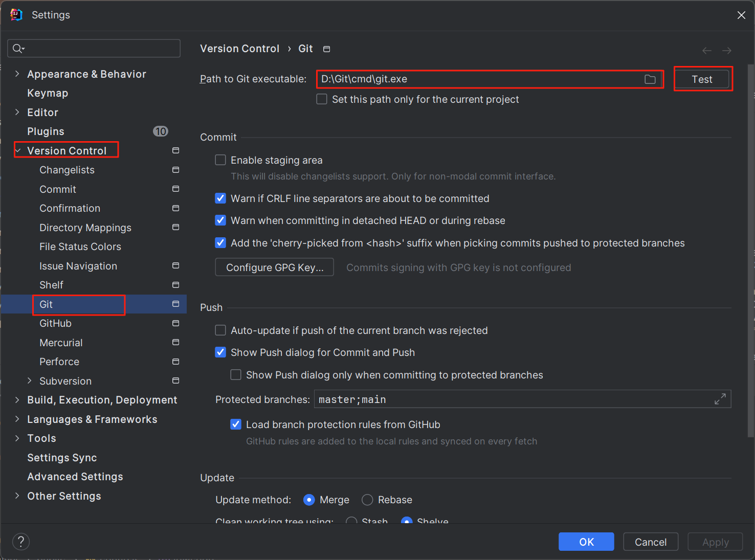Click the project icon beside Directory Mappings
755x560 pixels.
coord(176,227)
